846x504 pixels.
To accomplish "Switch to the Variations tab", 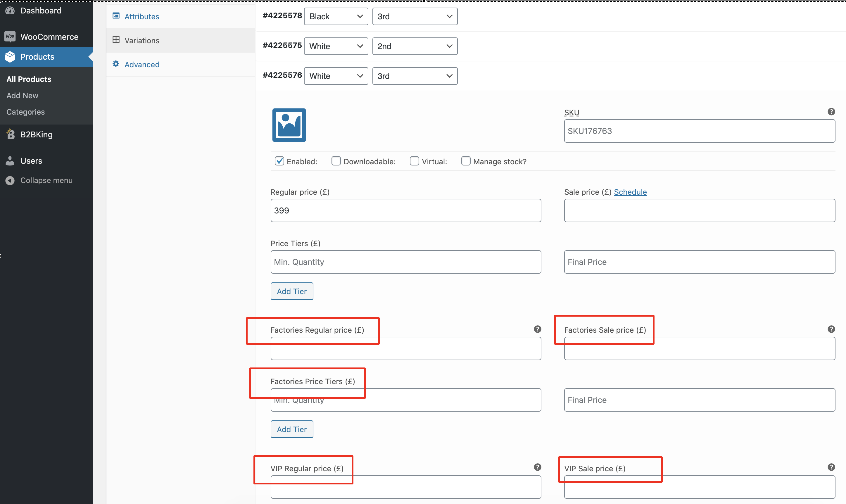I will tap(180, 40).
